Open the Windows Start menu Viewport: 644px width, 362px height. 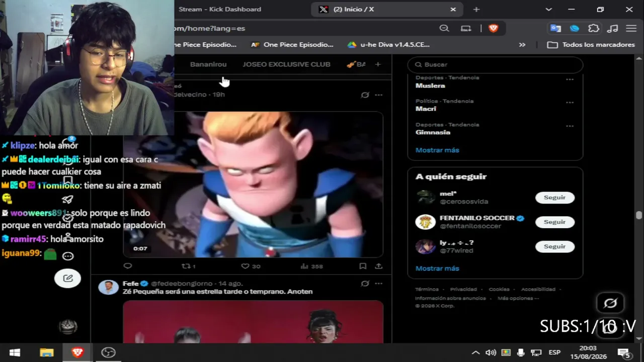[15, 352]
